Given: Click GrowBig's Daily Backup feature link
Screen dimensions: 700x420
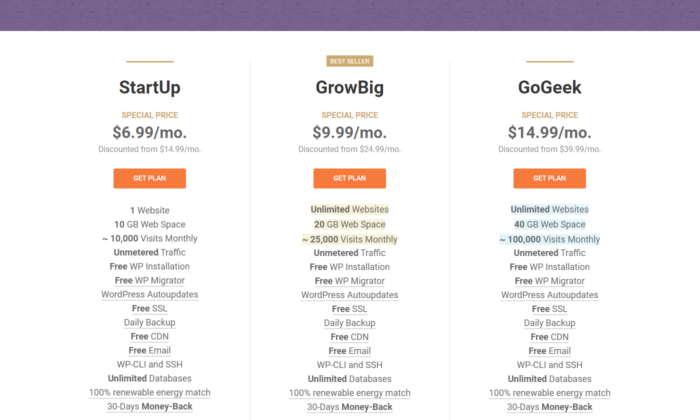Looking at the screenshot, I should pyautogui.click(x=350, y=323).
